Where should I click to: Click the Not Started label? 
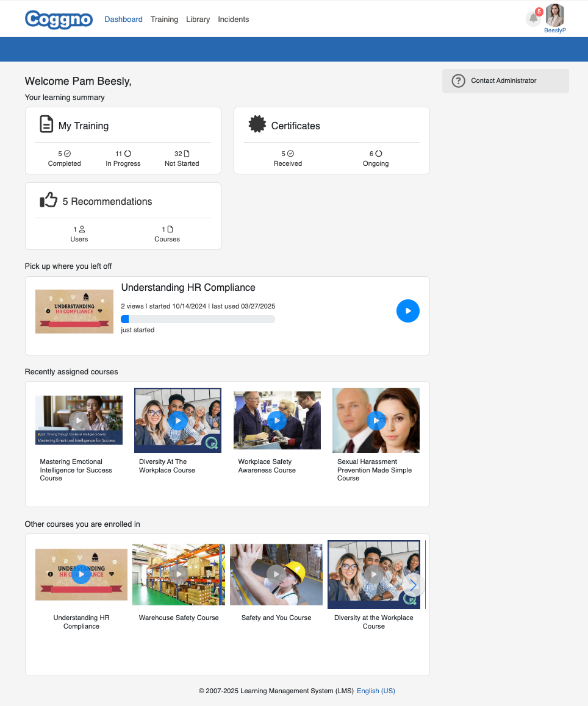coord(182,163)
